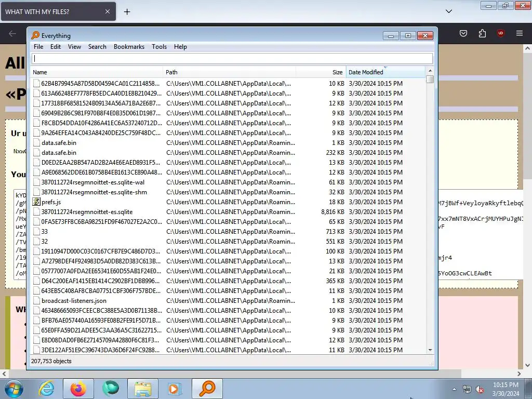Click the Everything search input field

232,58
